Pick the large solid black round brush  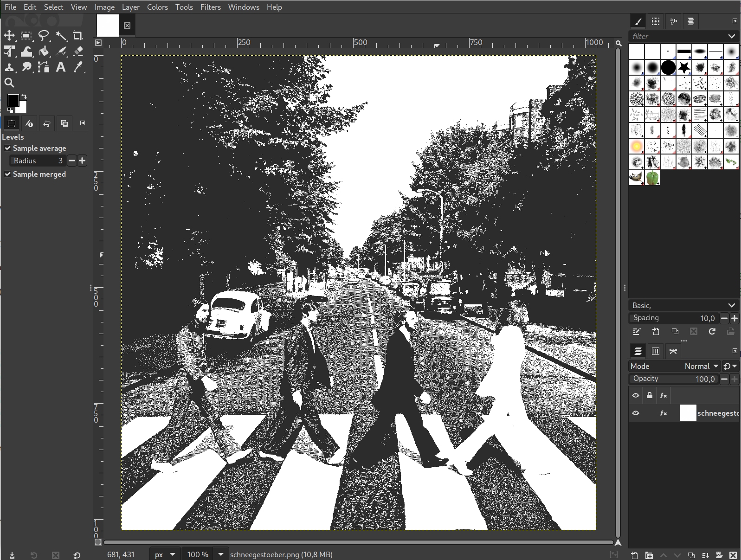point(668,67)
